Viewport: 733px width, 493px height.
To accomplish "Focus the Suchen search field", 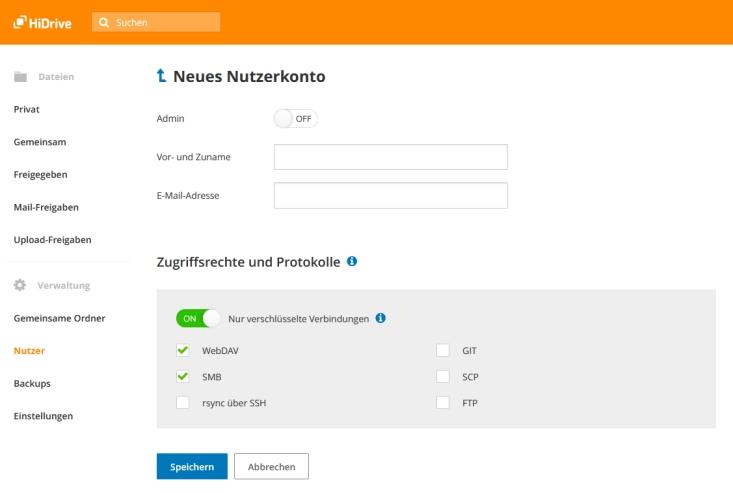I will (156, 22).
